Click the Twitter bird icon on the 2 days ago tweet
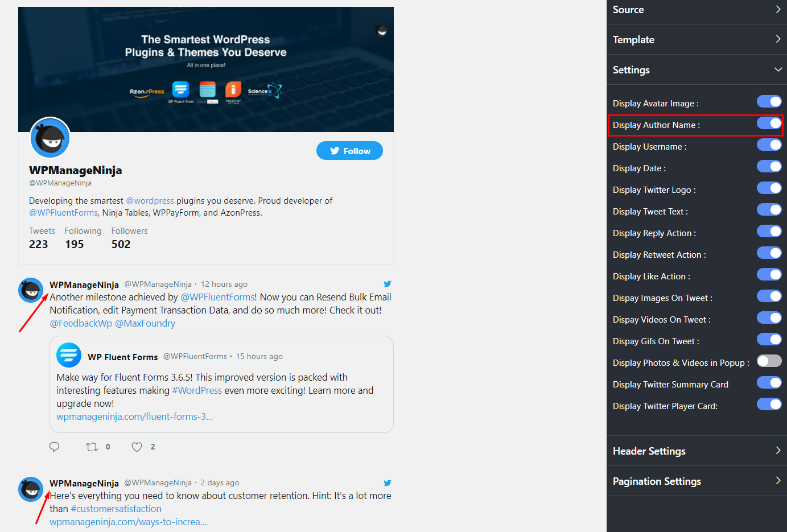The width and height of the screenshot is (787, 532). click(388, 483)
